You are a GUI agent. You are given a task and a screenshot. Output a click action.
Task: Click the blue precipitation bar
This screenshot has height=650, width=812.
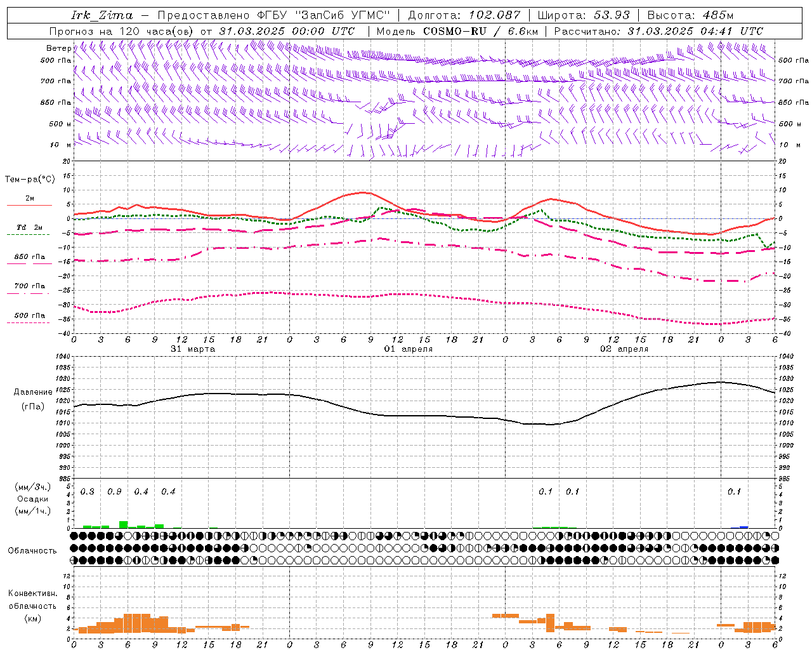click(x=744, y=527)
